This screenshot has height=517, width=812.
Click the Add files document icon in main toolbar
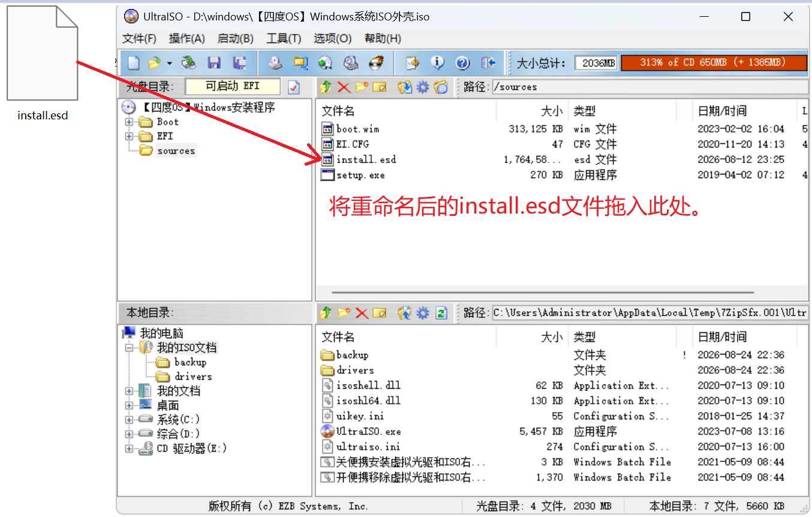pos(412,62)
